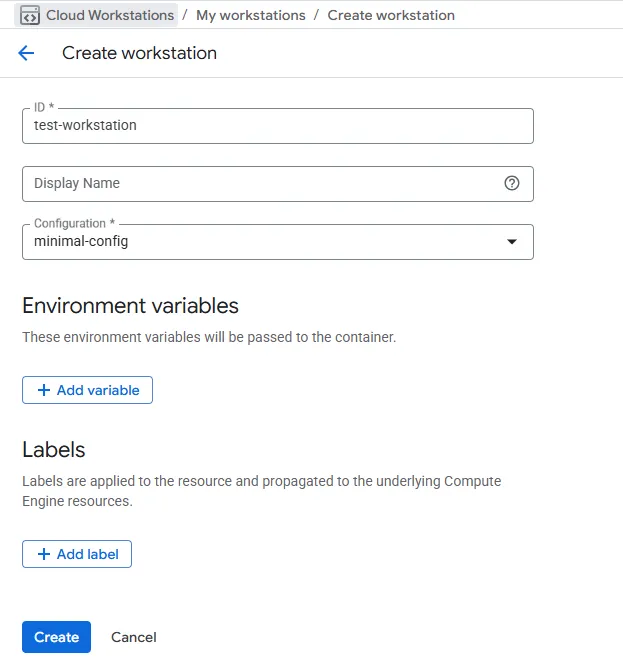Expand the Configuration dropdown arrow
The height and width of the screenshot is (664, 623).
pyautogui.click(x=512, y=242)
